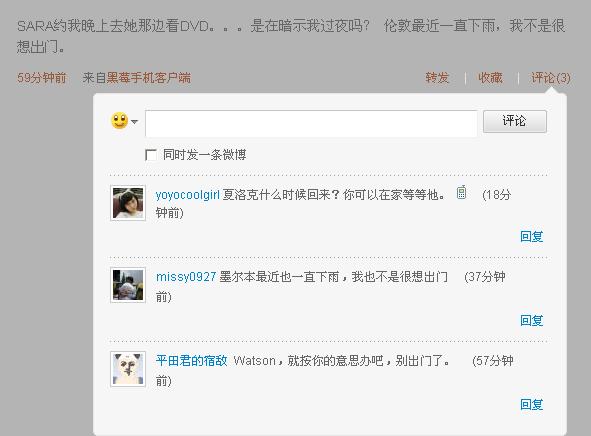Click 回复 under missy0927's comment
The height and width of the screenshot is (436, 591).
531,321
